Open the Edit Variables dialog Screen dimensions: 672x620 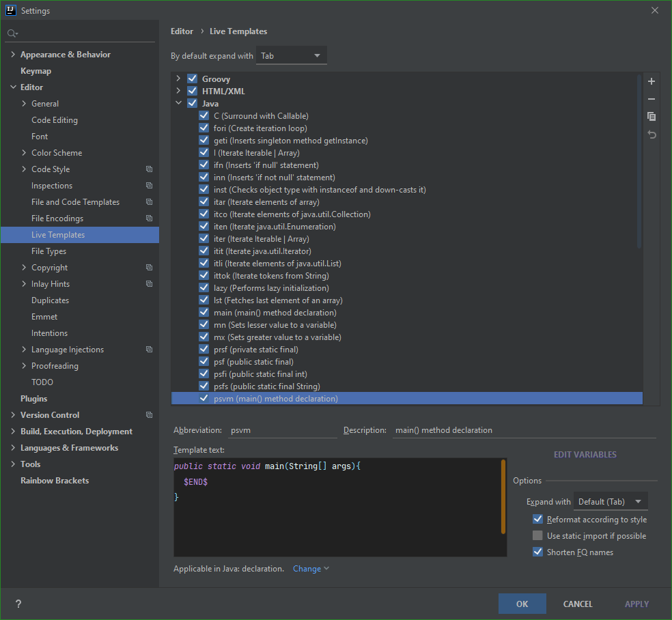point(585,453)
